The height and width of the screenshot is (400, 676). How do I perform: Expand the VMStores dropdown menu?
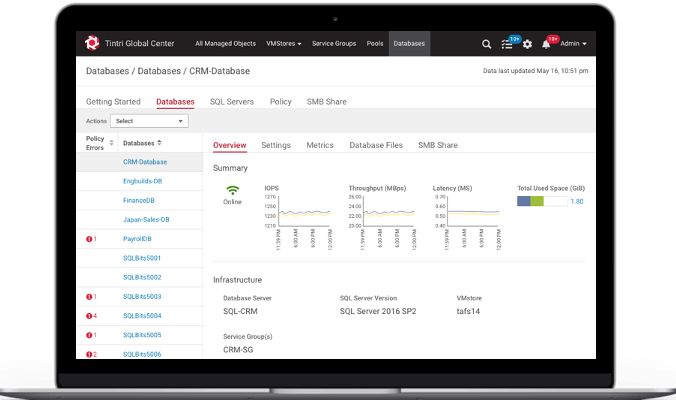point(284,44)
